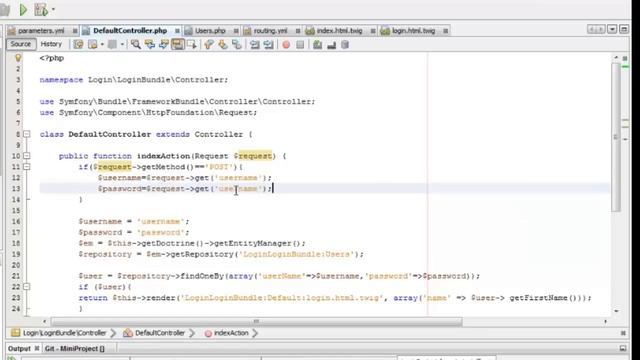640x360 pixels.
Task: Go to Last Edit location icon
Action: pyautogui.click(x=78, y=44)
